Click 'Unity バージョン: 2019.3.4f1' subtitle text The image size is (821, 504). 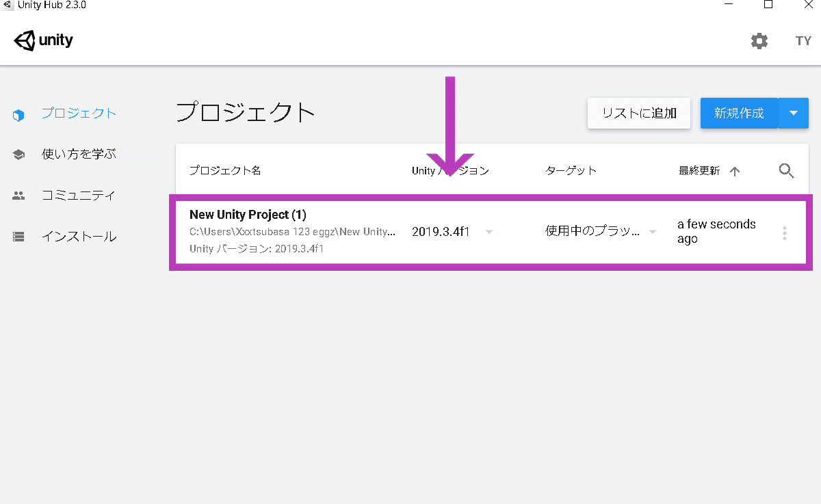click(257, 249)
